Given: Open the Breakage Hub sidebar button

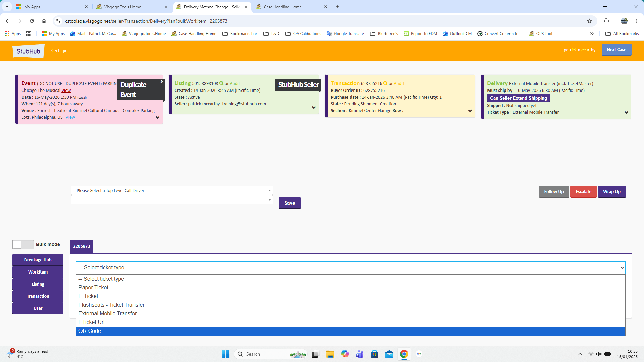Looking at the screenshot, I should [38, 260].
